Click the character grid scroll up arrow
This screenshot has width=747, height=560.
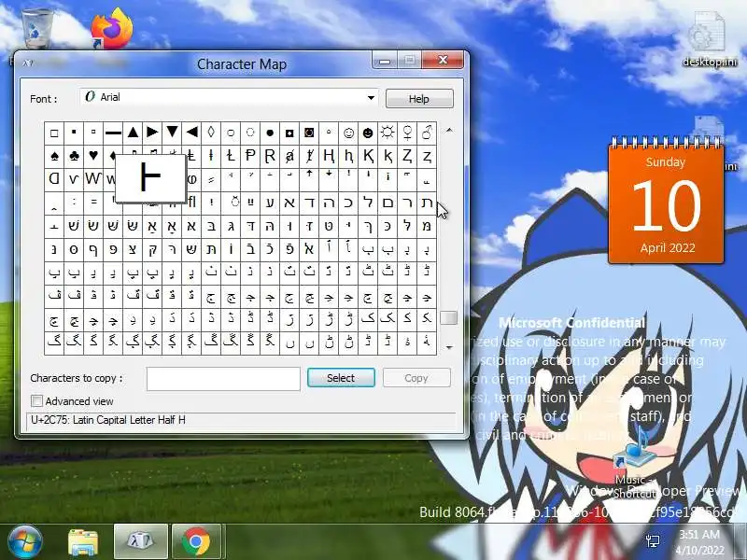449,131
